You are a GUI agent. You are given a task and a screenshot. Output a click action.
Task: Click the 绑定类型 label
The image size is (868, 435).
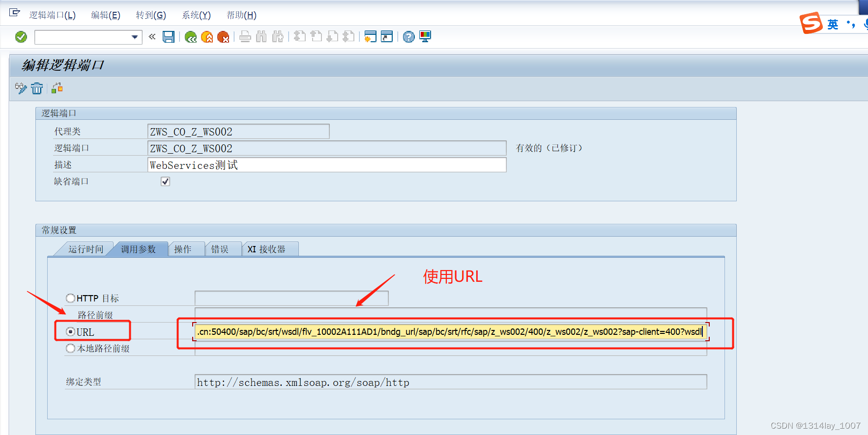coord(84,382)
